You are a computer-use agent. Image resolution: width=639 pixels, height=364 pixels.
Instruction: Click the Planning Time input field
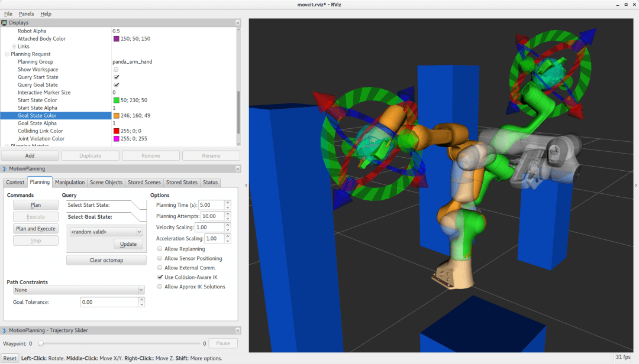coord(211,205)
